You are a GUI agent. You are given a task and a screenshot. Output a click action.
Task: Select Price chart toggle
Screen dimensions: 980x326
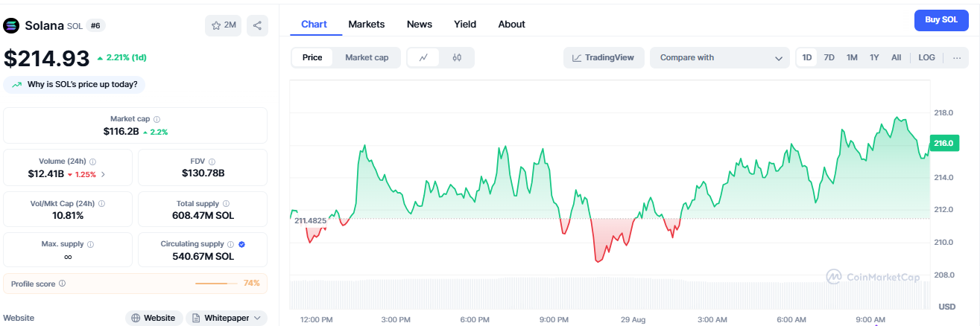tap(312, 57)
